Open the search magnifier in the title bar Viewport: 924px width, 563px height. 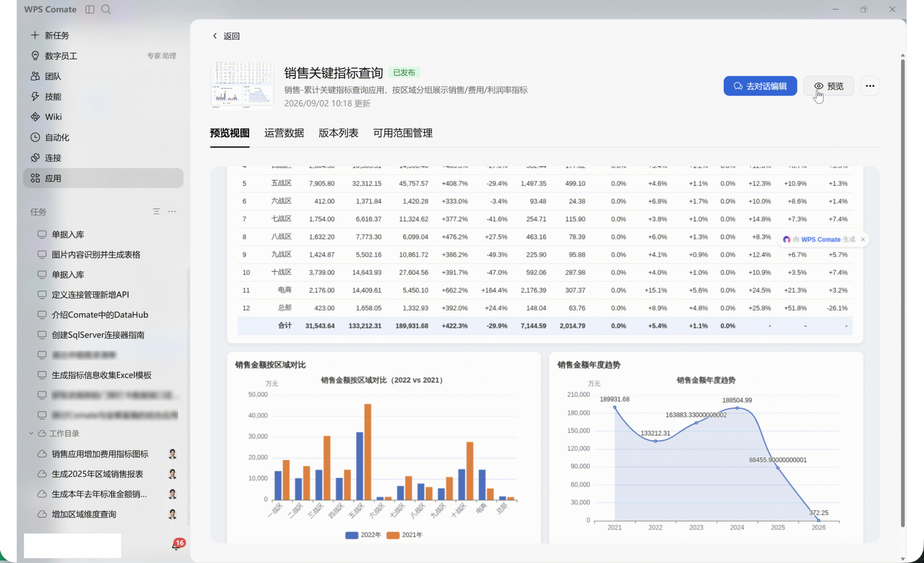(x=106, y=9)
